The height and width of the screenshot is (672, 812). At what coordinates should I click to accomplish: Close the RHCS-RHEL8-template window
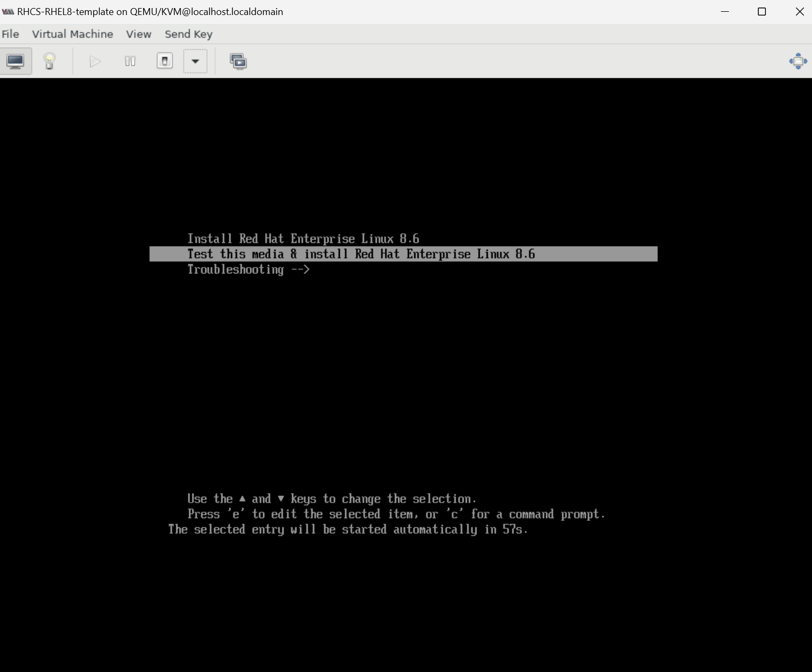[x=799, y=11]
